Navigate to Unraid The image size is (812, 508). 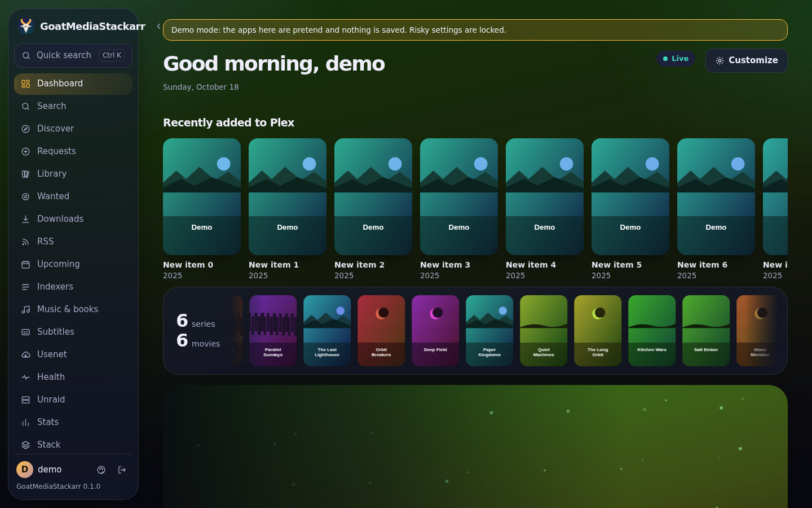(x=73, y=400)
